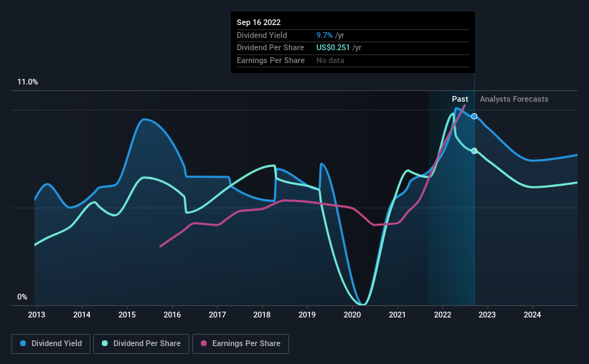Screen dimensions: 589x364
Task: Click the 'Past' label on chart
Action: 460,99
